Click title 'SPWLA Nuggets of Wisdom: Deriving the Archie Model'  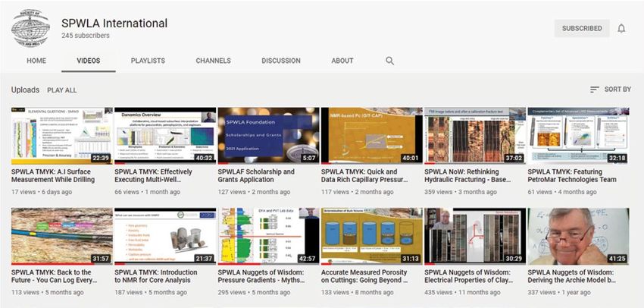click(x=571, y=276)
